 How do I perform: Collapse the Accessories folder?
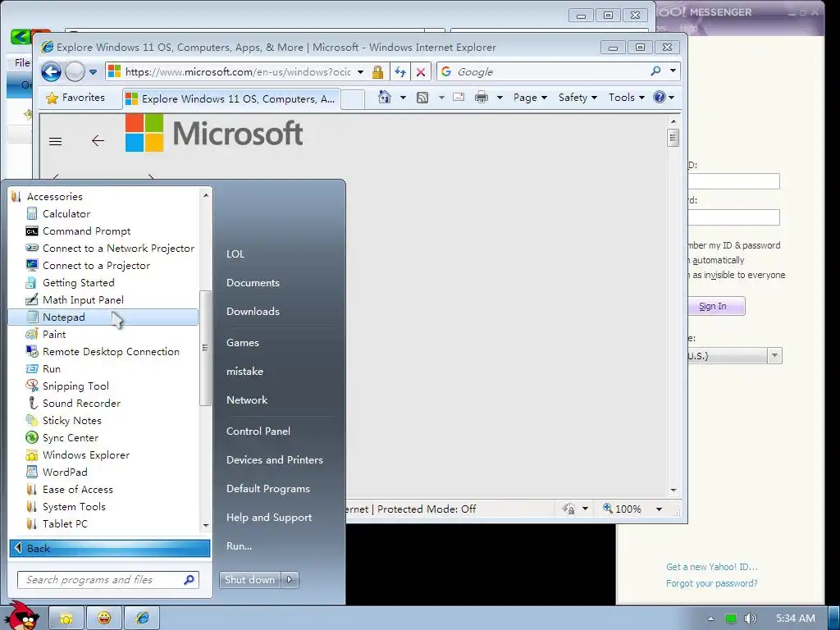coord(47,197)
